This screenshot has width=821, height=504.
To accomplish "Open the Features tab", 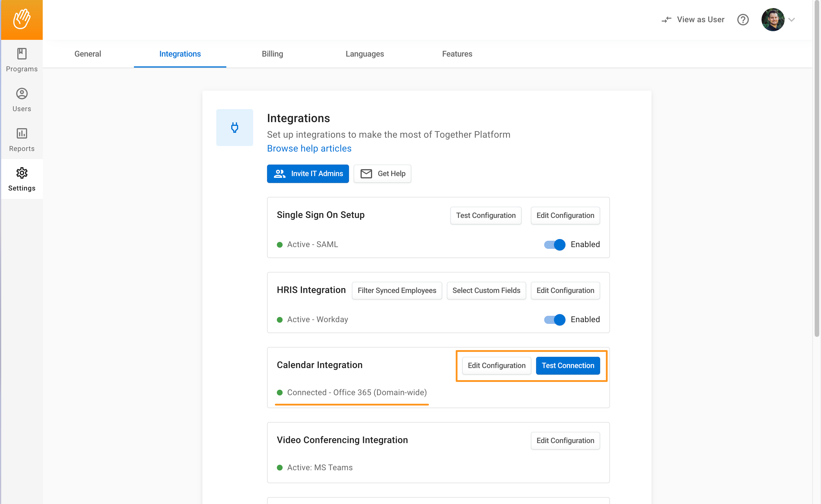I will click(x=457, y=54).
